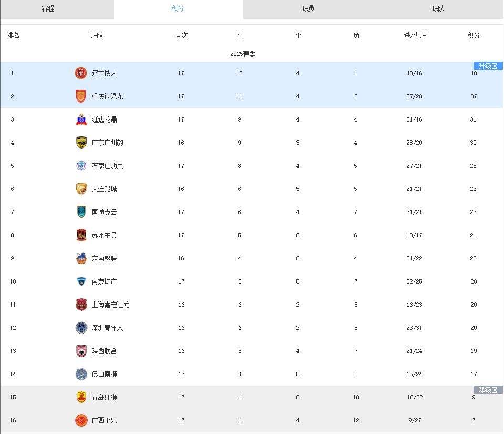Open 定南赣联 team name link
This screenshot has width=504, height=434.
tap(104, 258)
